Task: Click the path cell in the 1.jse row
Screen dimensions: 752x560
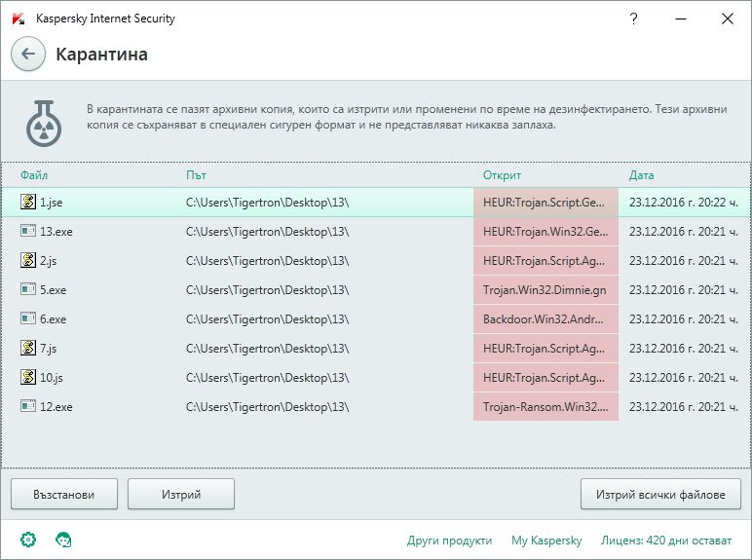Action: (268, 203)
